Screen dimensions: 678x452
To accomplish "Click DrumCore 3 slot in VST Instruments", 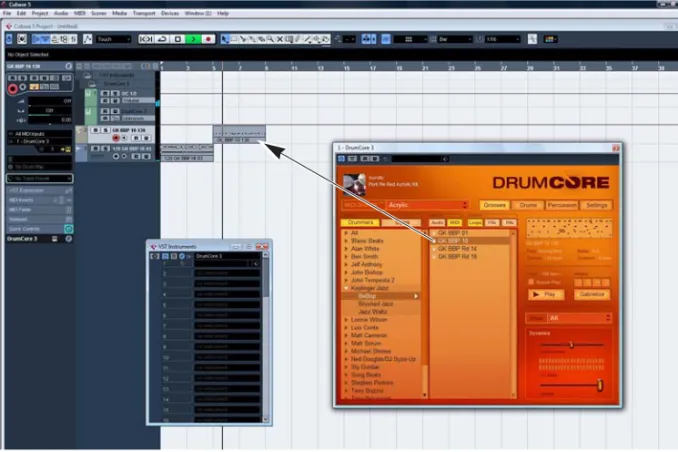I will [x=227, y=256].
